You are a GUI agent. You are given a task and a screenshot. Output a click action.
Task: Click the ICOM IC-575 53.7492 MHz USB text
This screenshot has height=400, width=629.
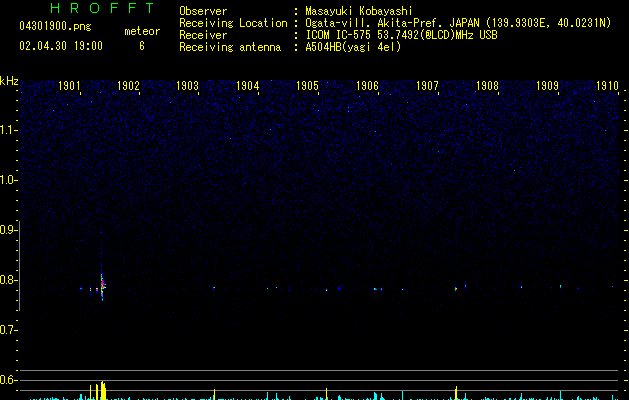point(401,35)
